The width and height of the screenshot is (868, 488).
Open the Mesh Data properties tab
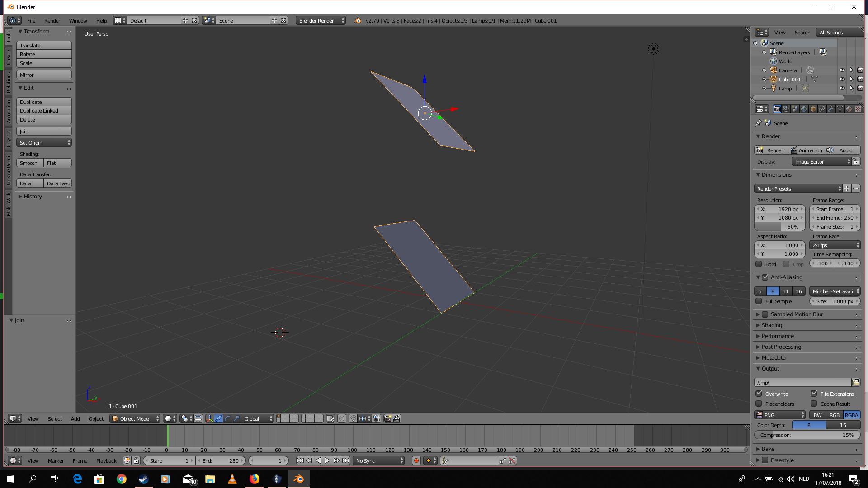pos(840,109)
